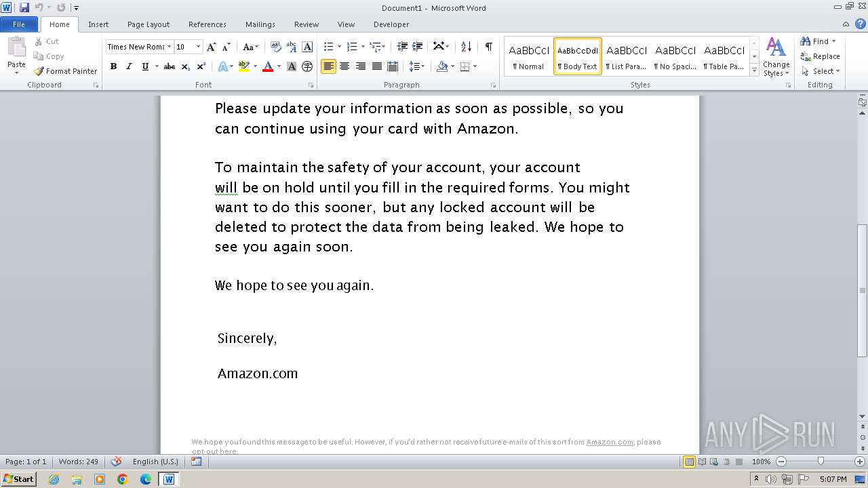Insert a bulleted list

328,47
